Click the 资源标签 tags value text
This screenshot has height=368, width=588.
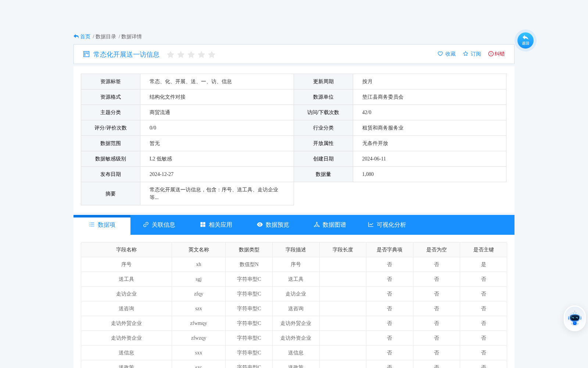pyautogui.click(x=190, y=82)
